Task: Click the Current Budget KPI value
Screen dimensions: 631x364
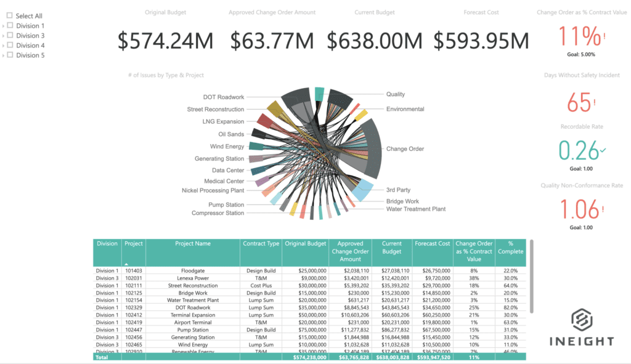Action: point(375,41)
